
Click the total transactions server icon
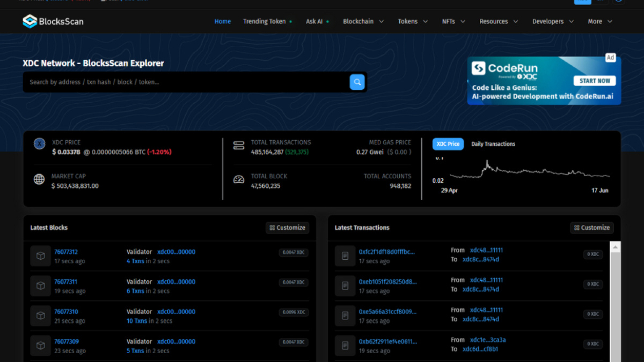[239, 146]
